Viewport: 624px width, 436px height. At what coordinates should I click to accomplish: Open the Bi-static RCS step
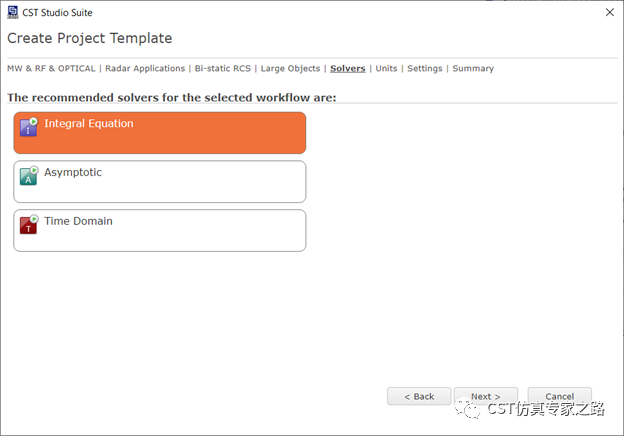pos(223,69)
